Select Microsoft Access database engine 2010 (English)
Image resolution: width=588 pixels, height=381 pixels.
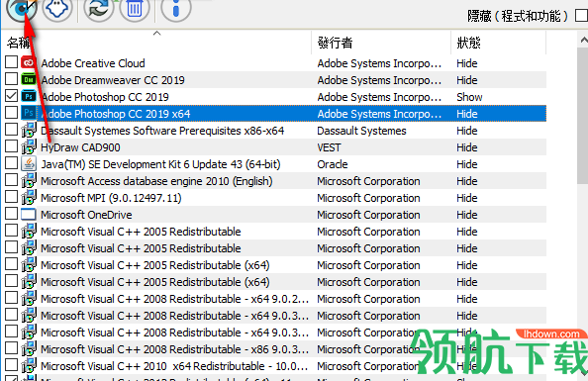156,181
